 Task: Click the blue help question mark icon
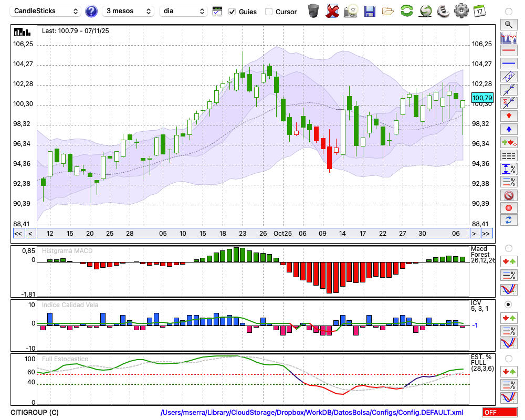[91, 12]
